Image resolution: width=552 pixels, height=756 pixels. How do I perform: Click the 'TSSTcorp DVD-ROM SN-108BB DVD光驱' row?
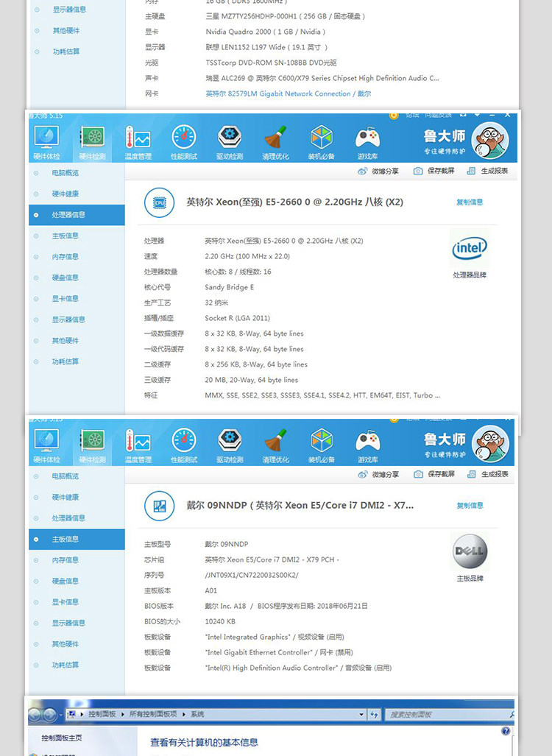[271, 63]
